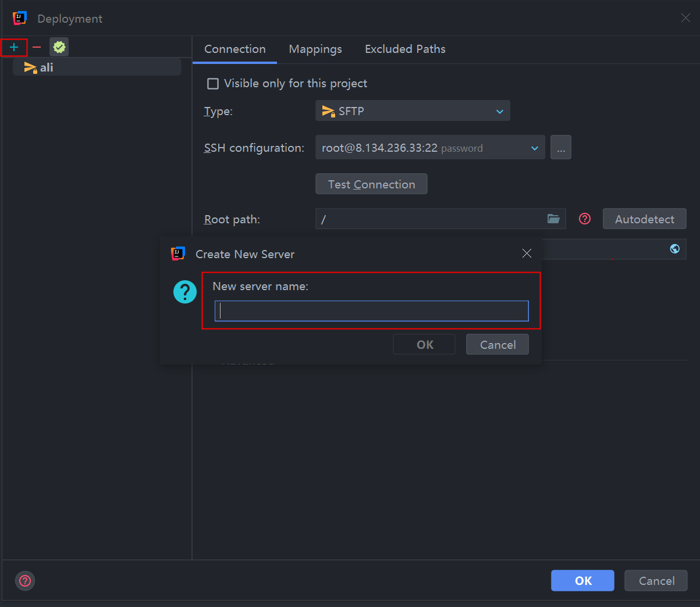Click the Autodetect button
Screen dimensions: 700x607
tap(645, 219)
